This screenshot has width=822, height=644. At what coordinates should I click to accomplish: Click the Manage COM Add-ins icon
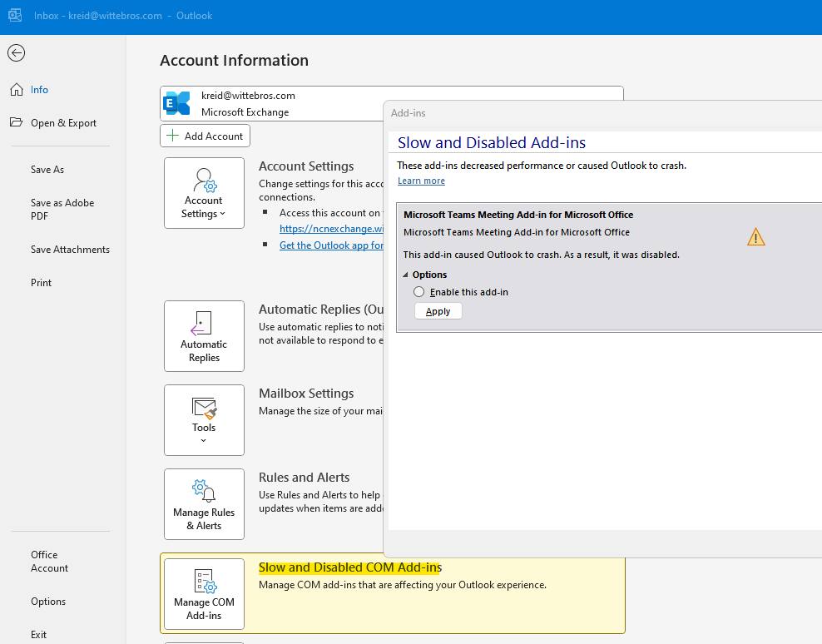[205, 582]
